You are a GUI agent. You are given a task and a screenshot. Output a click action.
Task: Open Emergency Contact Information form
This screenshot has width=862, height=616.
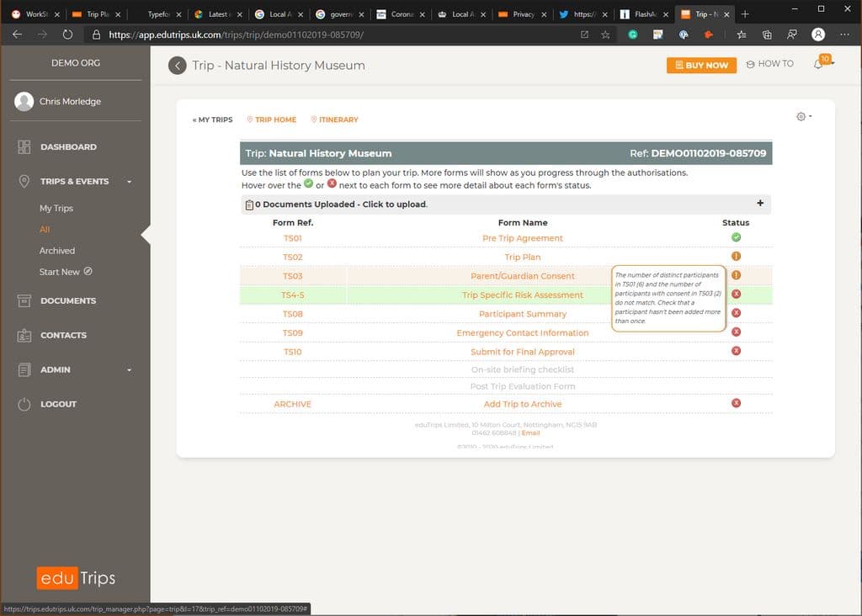[x=522, y=333]
